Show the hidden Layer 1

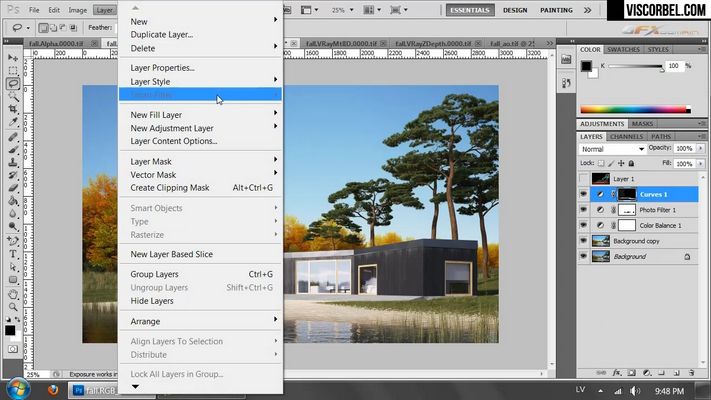pyautogui.click(x=584, y=179)
